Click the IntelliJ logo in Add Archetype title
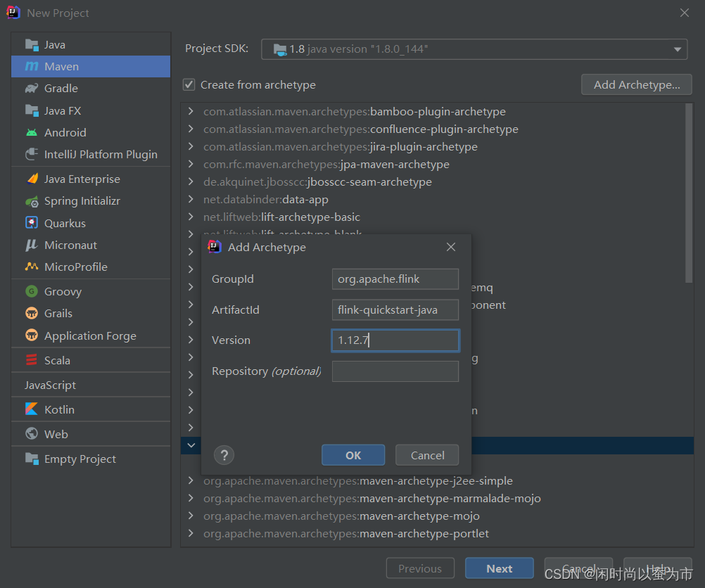 (x=215, y=247)
